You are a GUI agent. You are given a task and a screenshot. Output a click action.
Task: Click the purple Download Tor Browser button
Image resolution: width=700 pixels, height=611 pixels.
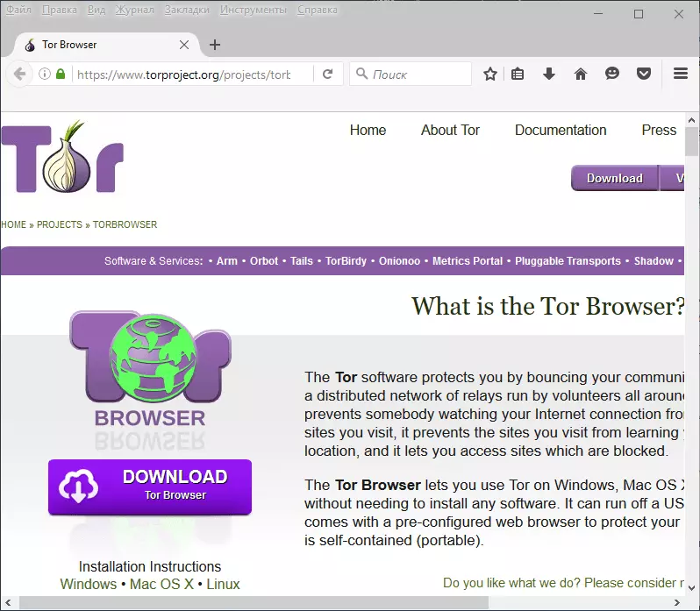pyautogui.click(x=150, y=487)
